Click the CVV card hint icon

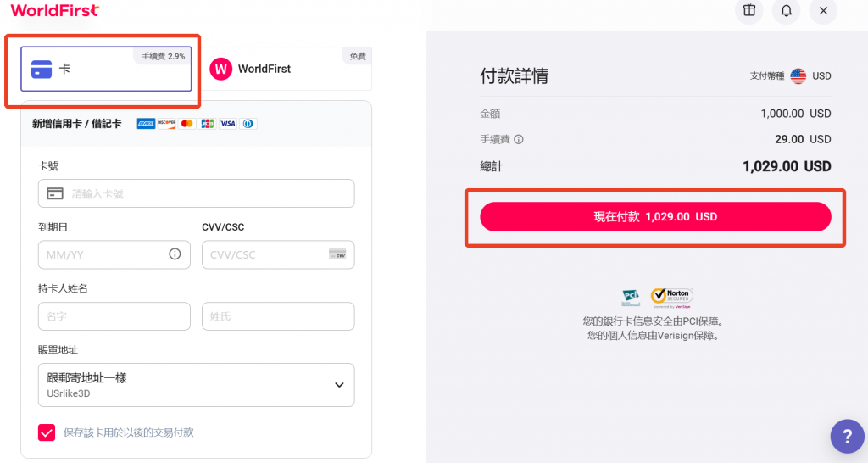[337, 254]
